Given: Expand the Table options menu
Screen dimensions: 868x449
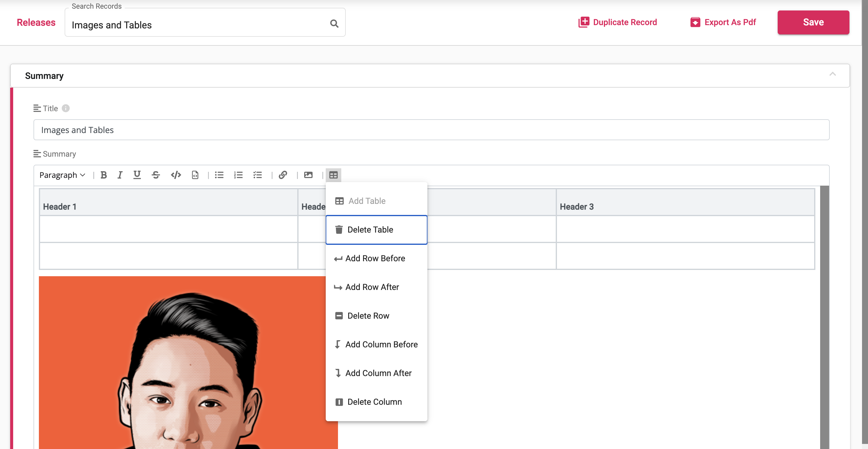Looking at the screenshot, I should click(334, 175).
